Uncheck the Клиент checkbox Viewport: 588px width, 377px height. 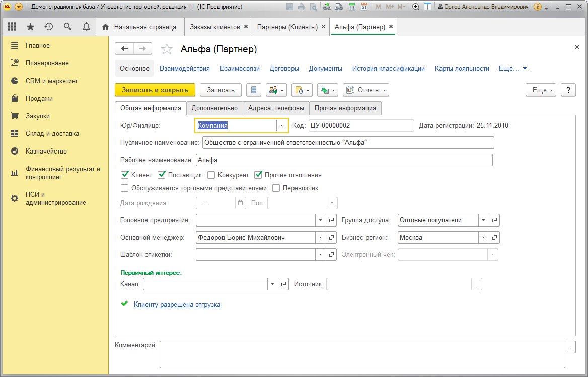click(125, 175)
